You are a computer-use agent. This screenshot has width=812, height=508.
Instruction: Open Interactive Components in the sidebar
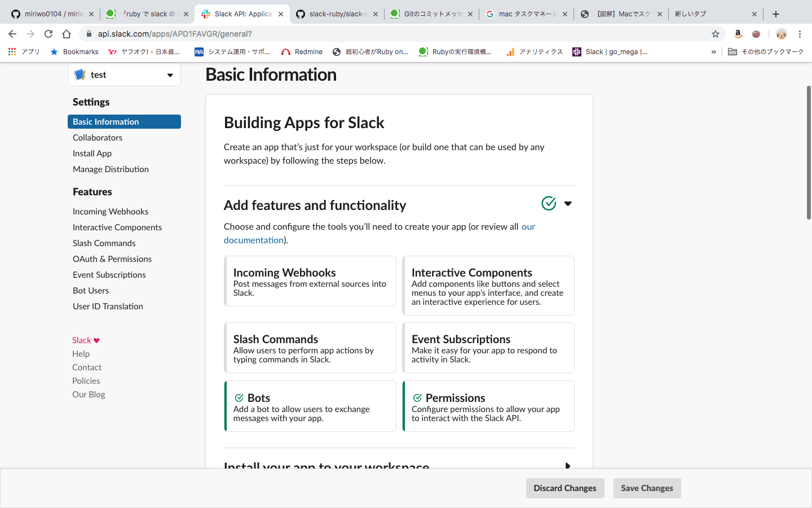117,227
